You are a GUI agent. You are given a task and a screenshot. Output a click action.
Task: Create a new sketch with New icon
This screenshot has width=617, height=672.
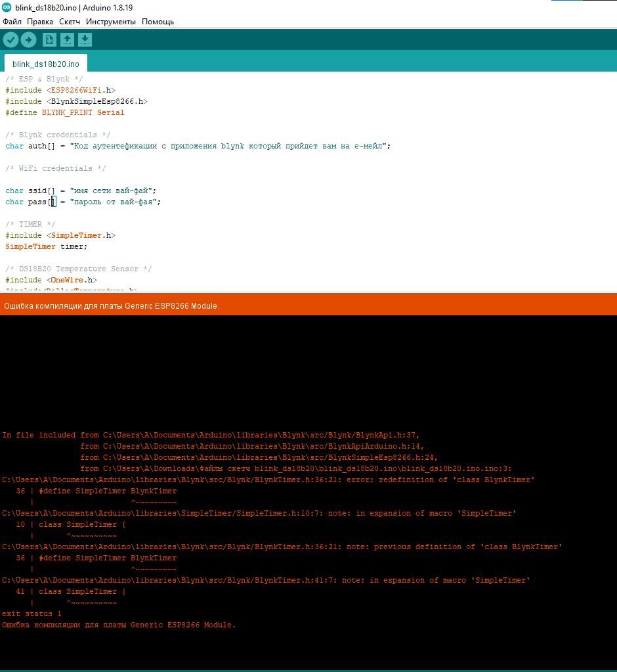point(49,40)
